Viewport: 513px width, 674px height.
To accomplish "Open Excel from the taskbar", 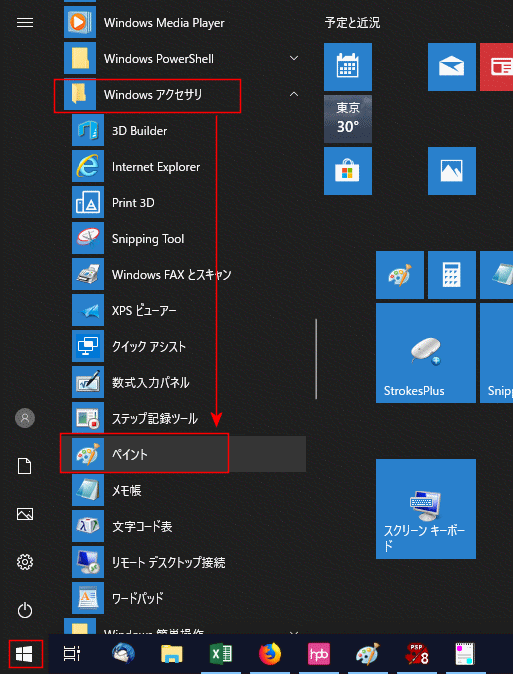I will (221, 654).
